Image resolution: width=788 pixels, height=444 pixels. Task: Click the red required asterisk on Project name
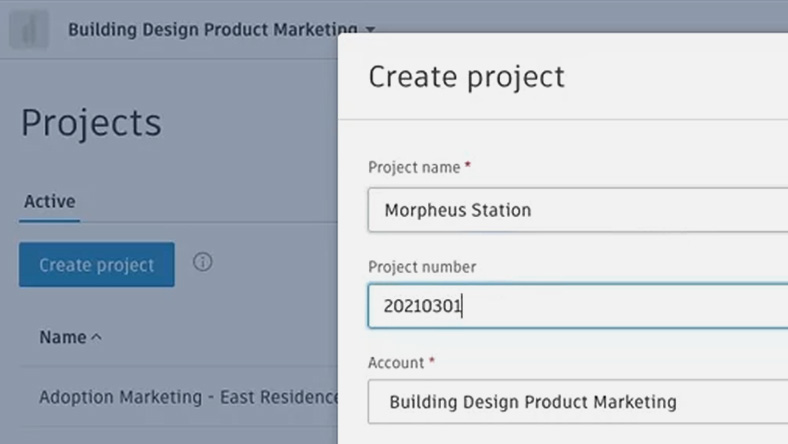[x=468, y=166]
